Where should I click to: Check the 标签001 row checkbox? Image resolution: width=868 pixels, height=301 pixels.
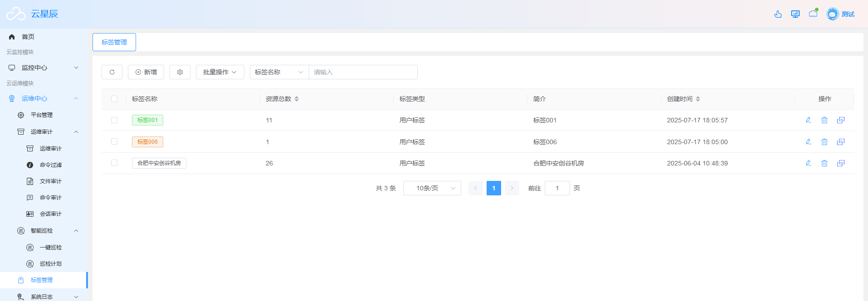tap(114, 120)
